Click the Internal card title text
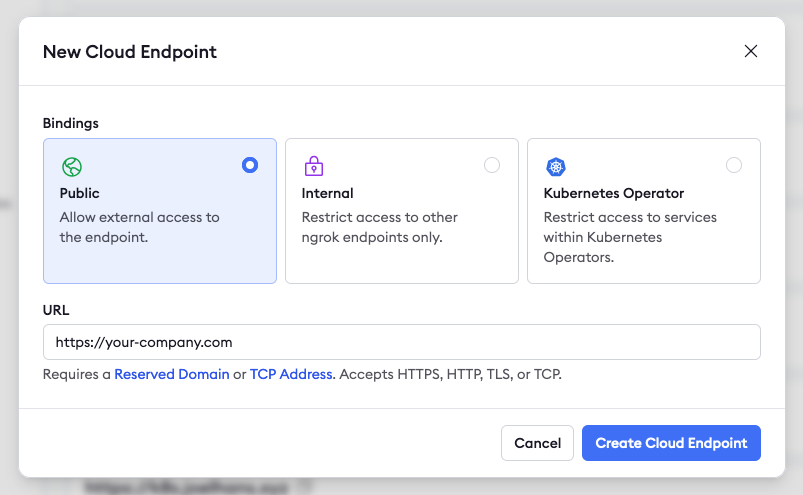Image resolution: width=803 pixels, height=495 pixels. [327, 193]
